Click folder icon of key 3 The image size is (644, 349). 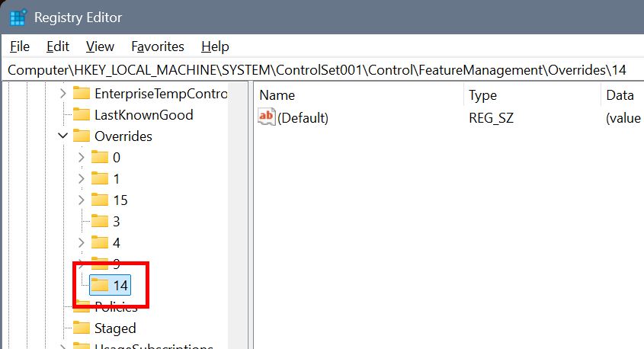tap(99, 221)
